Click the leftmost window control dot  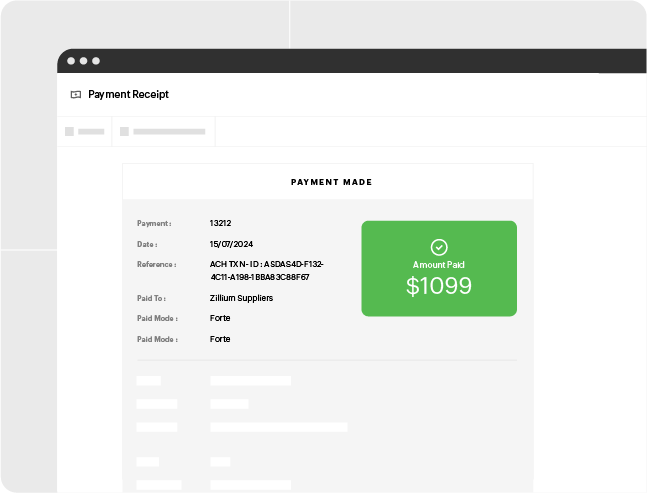(71, 61)
